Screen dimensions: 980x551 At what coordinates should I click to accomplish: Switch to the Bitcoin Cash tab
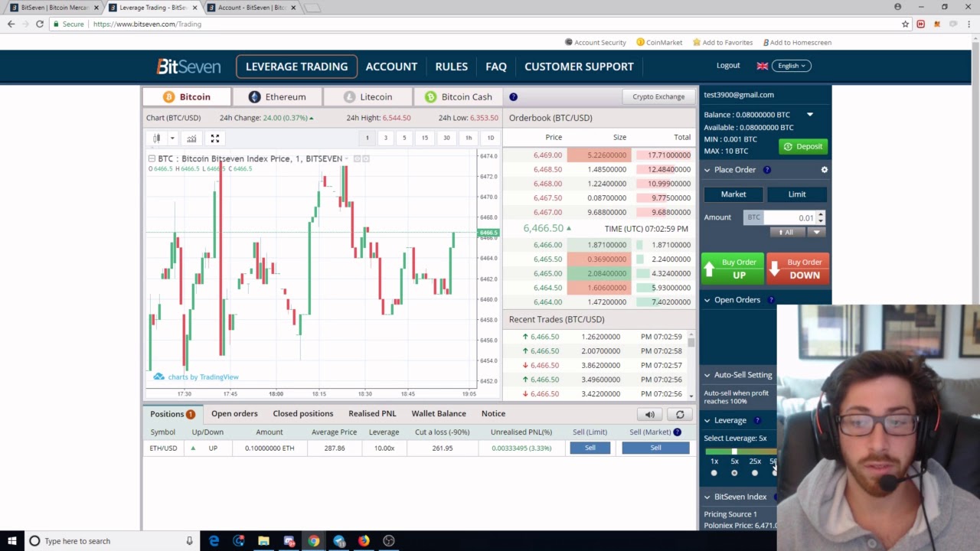click(458, 97)
